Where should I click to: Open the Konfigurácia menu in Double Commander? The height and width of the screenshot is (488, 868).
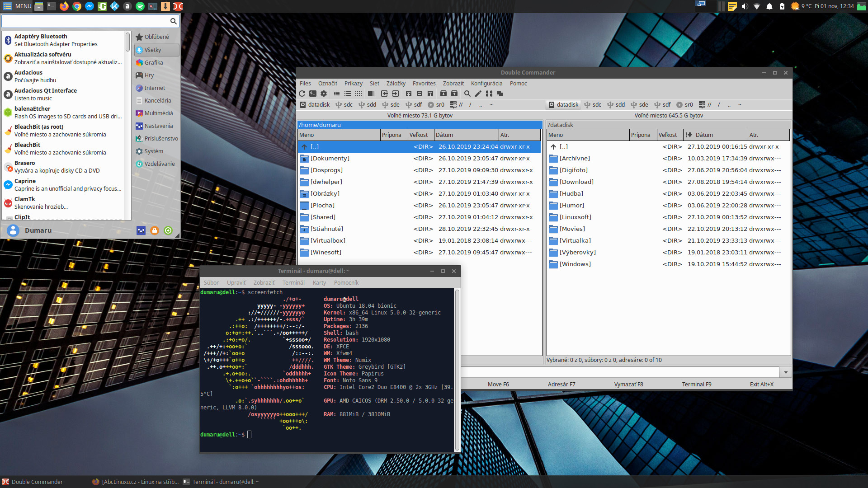(486, 83)
